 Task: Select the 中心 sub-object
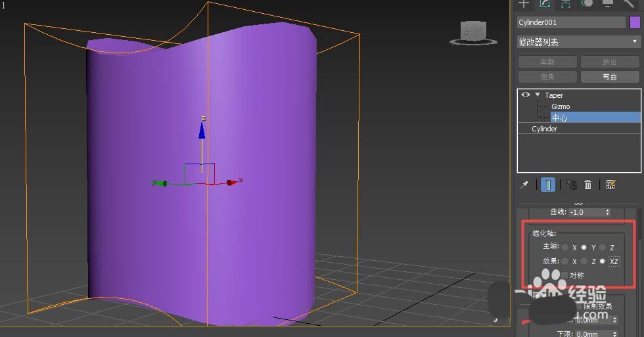(595, 118)
